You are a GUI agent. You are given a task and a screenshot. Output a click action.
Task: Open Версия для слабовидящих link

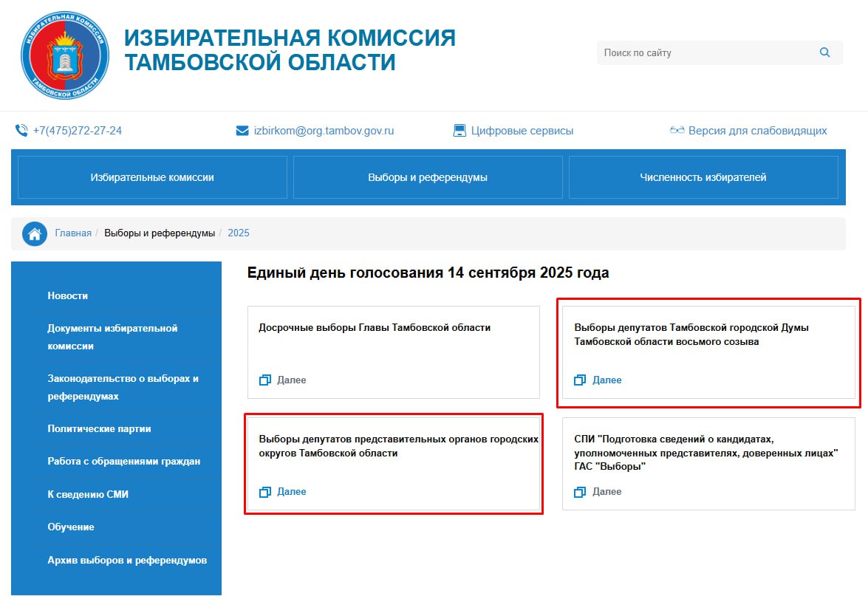click(758, 131)
